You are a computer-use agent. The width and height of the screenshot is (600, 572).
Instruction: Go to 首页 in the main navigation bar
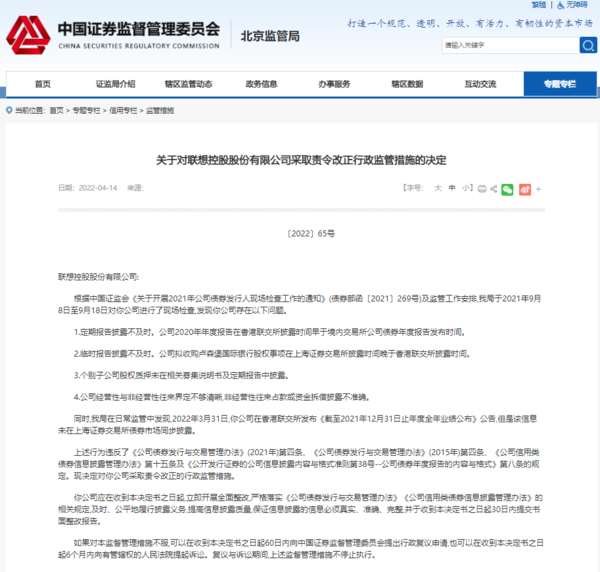[x=42, y=84]
